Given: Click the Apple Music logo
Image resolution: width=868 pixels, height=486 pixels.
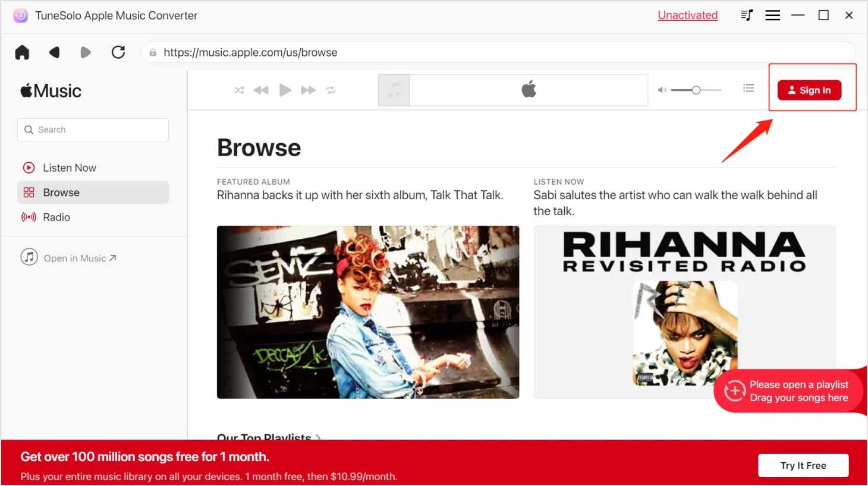Looking at the screenshot, I should (x=51, y=91).
